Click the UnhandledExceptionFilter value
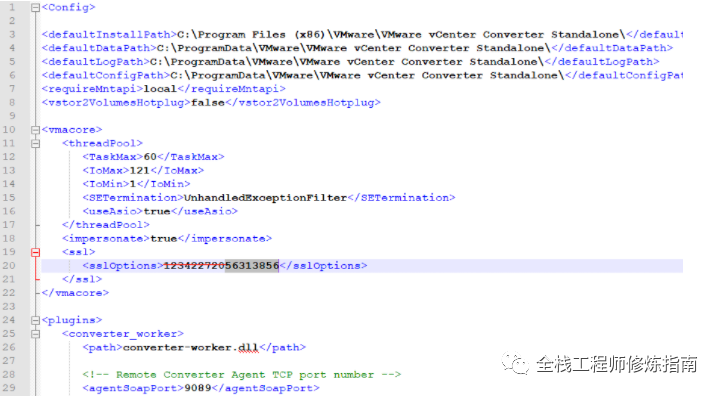Screen dimensions: 721x396 tap(265, 198)
